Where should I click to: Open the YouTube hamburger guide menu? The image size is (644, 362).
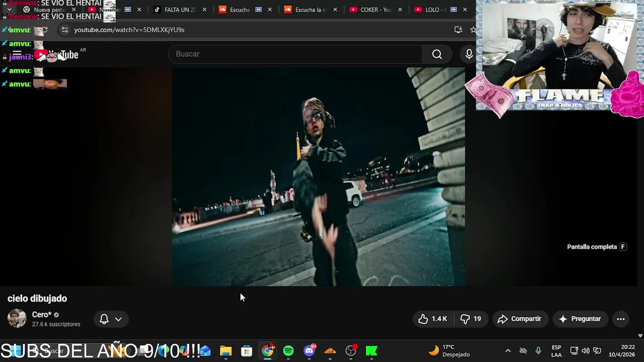point(17,54)
